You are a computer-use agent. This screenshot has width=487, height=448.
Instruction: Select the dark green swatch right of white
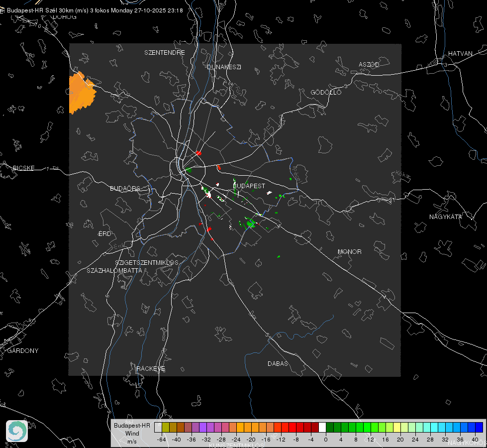[330, 427]
